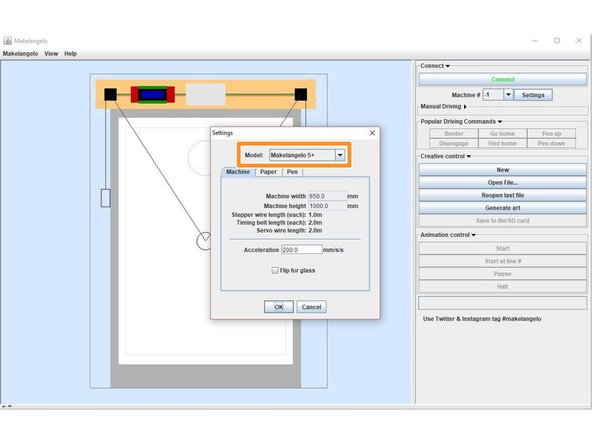Click the Disengage button

tap(454, 143)
